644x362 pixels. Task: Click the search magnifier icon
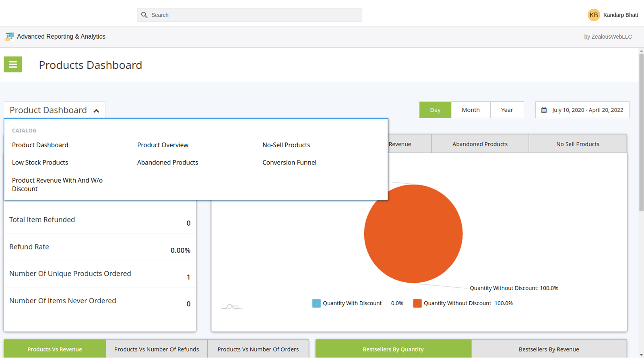pos(144,15)
